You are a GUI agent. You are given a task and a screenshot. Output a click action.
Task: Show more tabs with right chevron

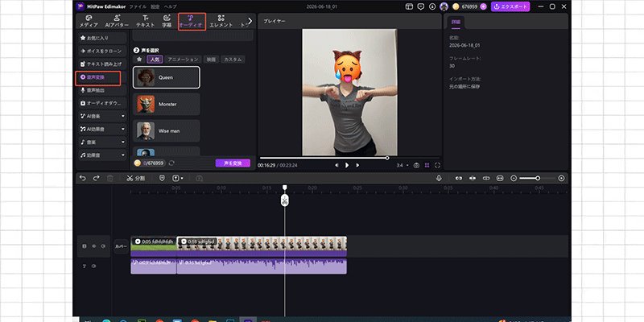click(x=250, y=21)
